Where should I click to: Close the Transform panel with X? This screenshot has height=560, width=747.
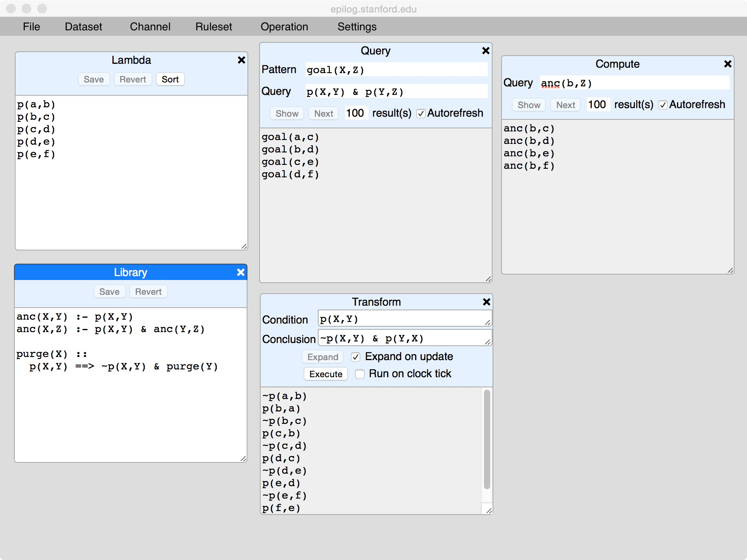click(x=486, y=302)
